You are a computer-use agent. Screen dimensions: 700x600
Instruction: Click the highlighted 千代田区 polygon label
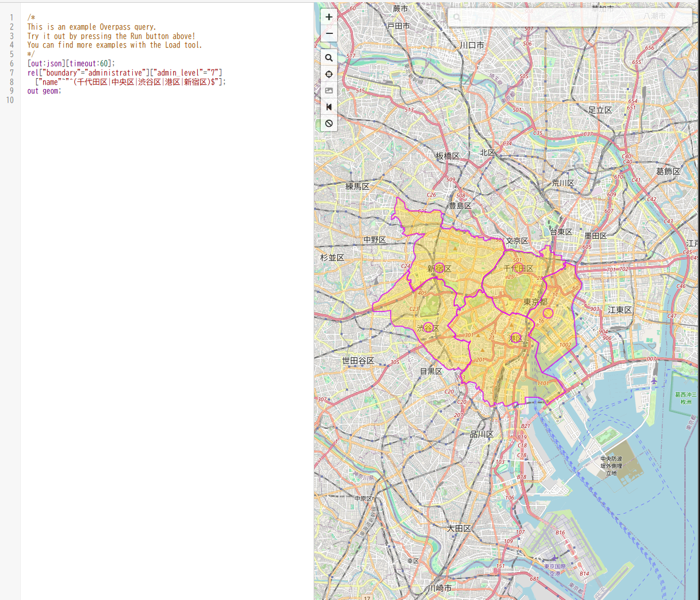[x=518, y=268]
